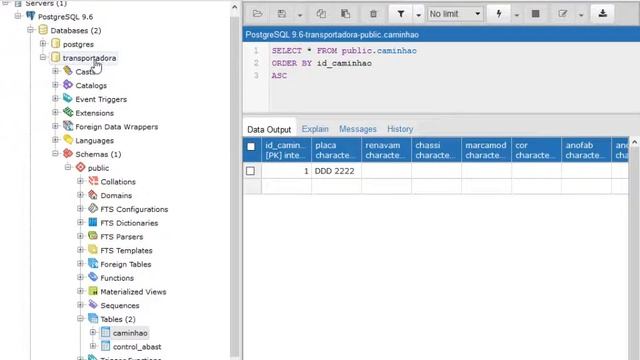Click the Languages icon
The height and width of the screenshot is (360, 640).
click(x=68, y=140)
